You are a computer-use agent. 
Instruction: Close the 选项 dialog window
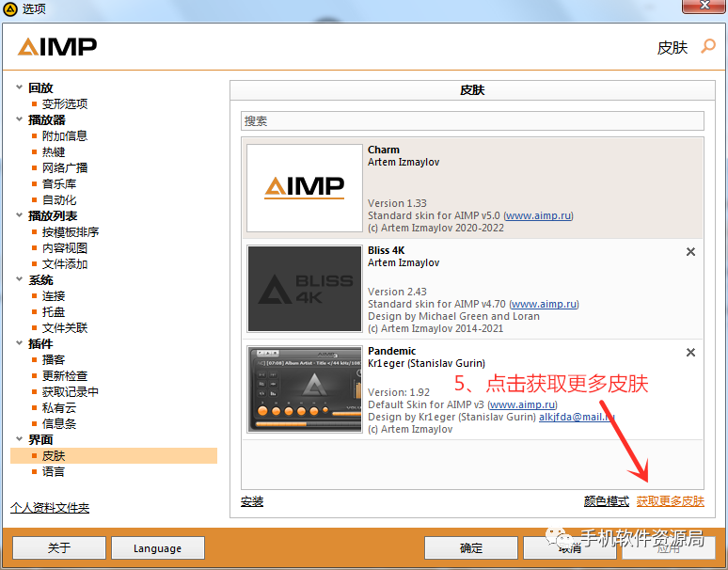click(x=704, y=6)
